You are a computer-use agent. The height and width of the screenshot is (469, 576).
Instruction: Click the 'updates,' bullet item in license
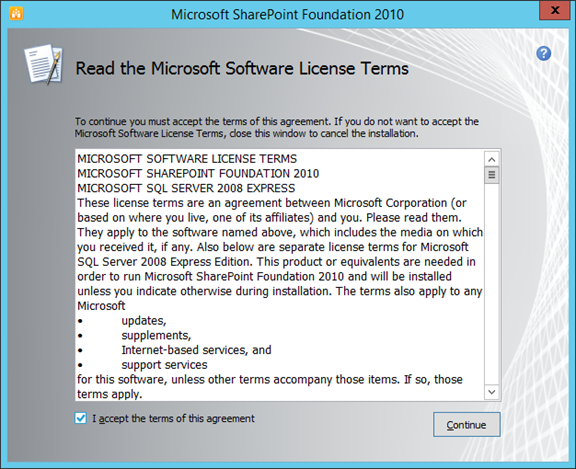pos(144,321)
